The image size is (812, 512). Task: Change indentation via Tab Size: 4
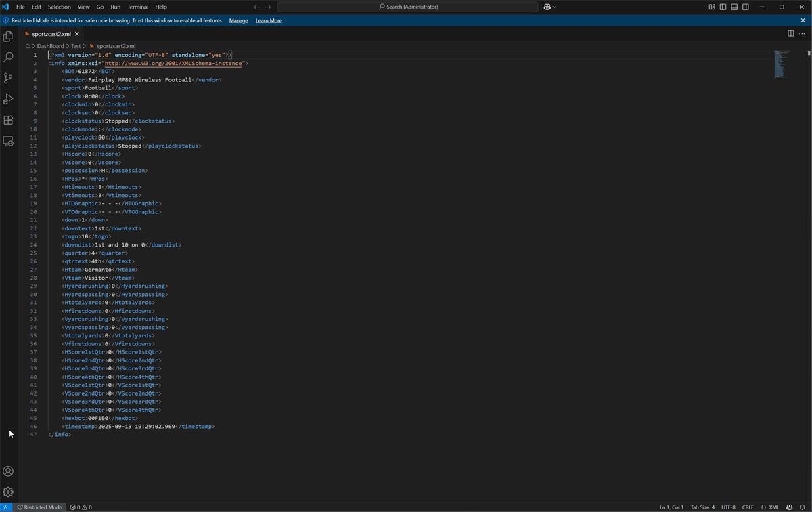click(x=702, y=507)
